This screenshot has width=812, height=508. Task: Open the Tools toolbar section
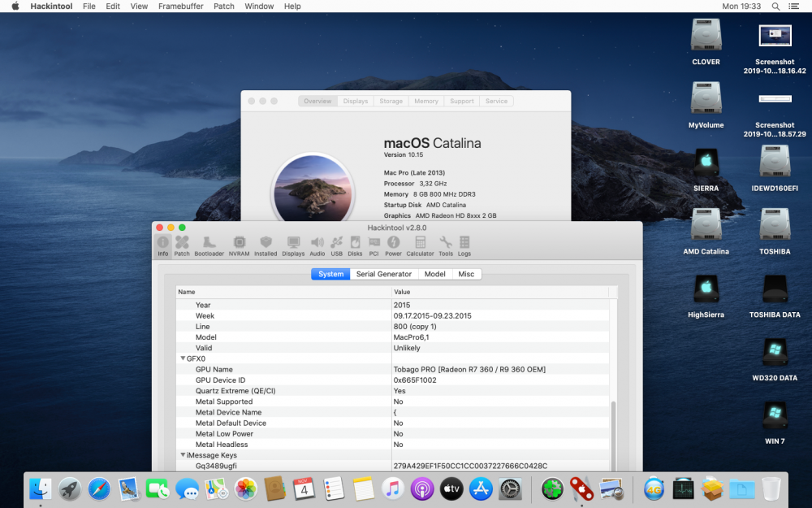(x=445, y=245)
